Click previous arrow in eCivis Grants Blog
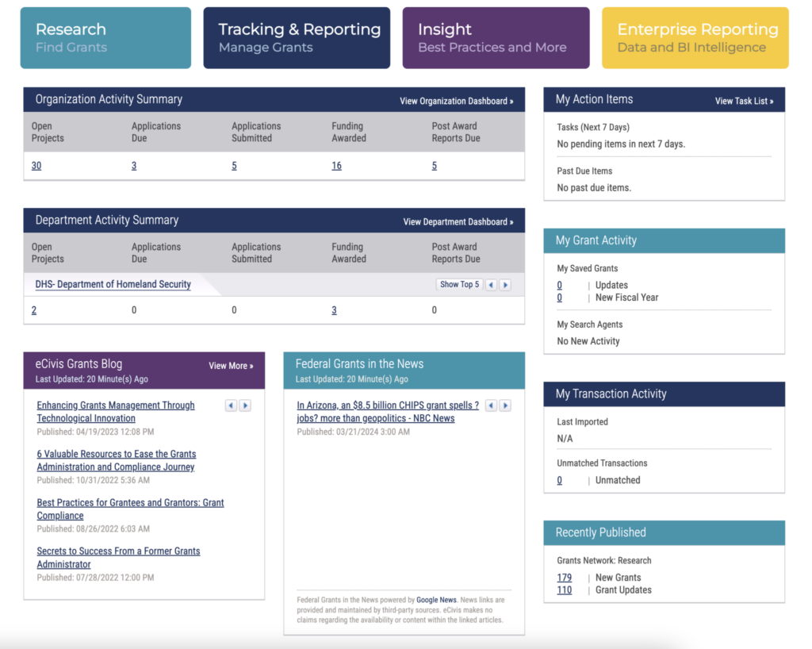 231,405
